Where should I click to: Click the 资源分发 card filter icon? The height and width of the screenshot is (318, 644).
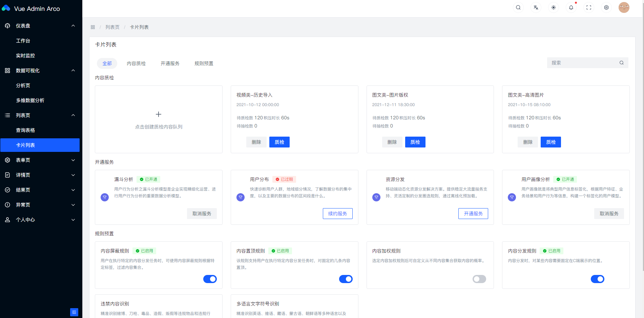[376, 197]
